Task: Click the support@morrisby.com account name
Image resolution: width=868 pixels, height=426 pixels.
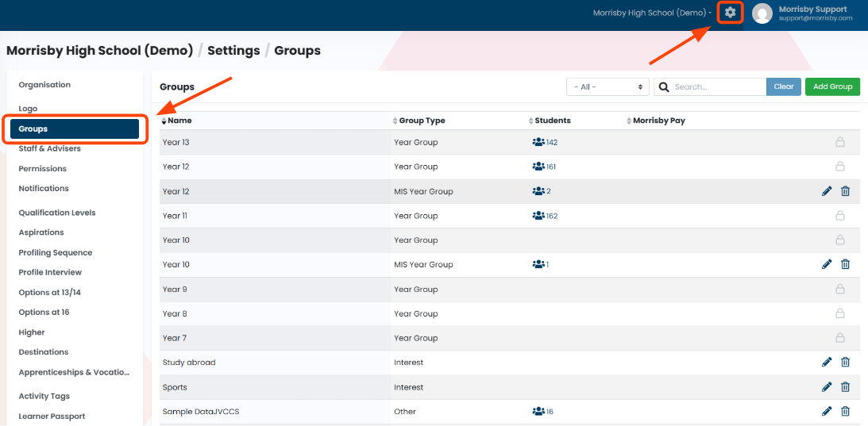Action: point(816,18)
